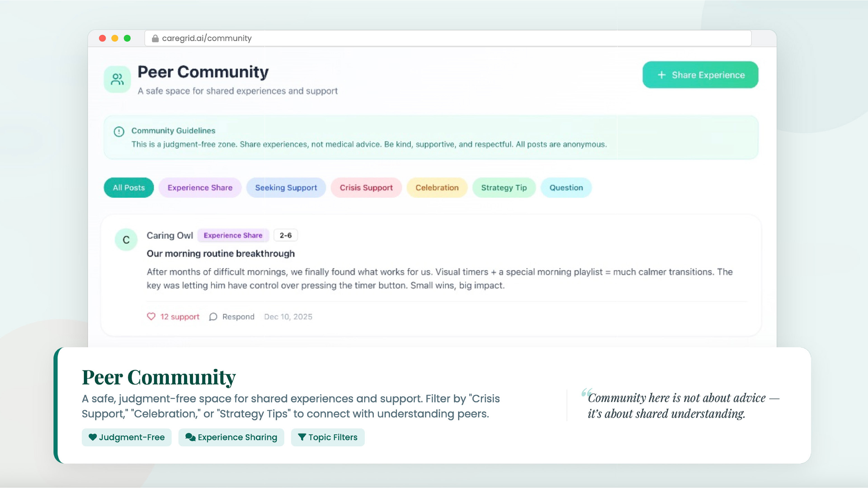Show Crisis Support posts

click(x=366, y=188)
